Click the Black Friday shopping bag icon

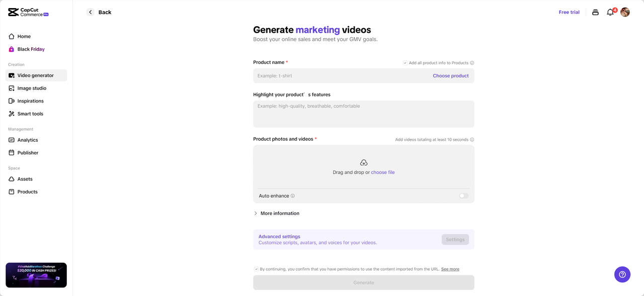coord(12,49)
